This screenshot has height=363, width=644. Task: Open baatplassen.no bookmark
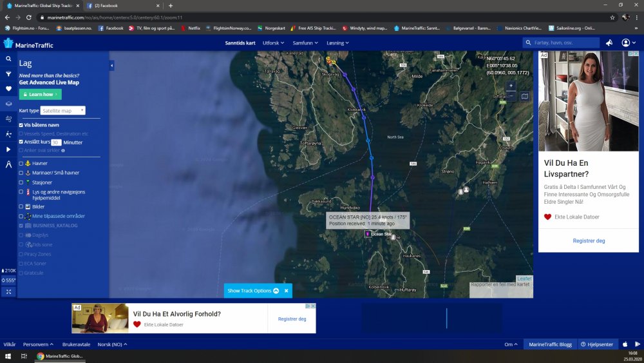click(74, 28)
